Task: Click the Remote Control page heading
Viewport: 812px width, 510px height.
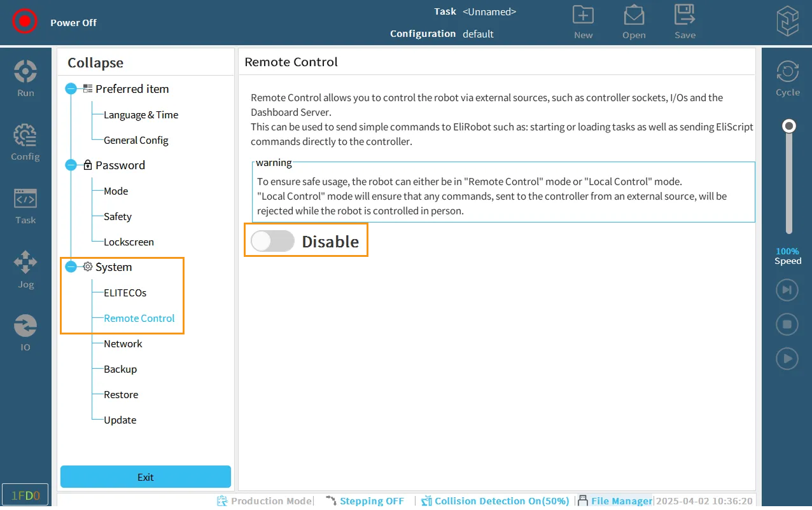Action: point(291,62)
